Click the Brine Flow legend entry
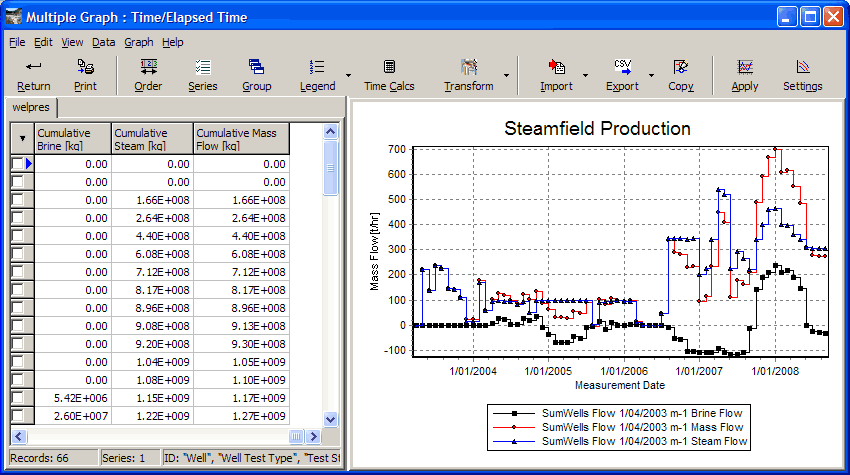The height and width of the screenshot is (475, 850). point(618,413)
